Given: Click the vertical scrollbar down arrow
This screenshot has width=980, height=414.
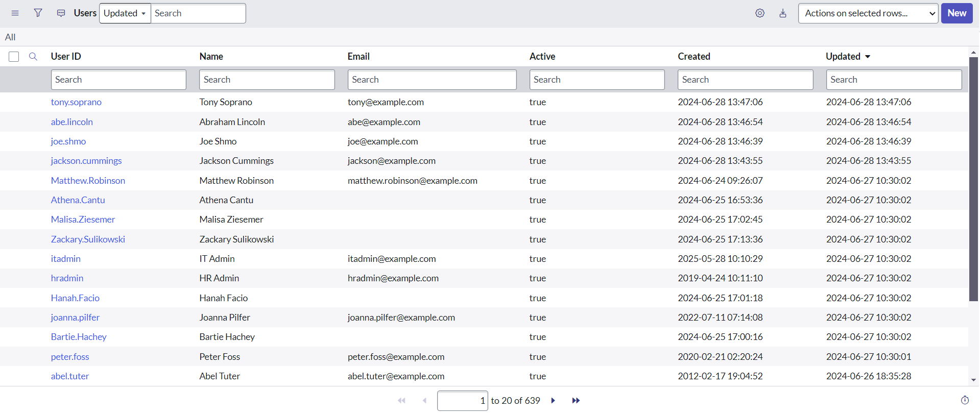Looking at the screenshot, I should (x=973, y=380).
